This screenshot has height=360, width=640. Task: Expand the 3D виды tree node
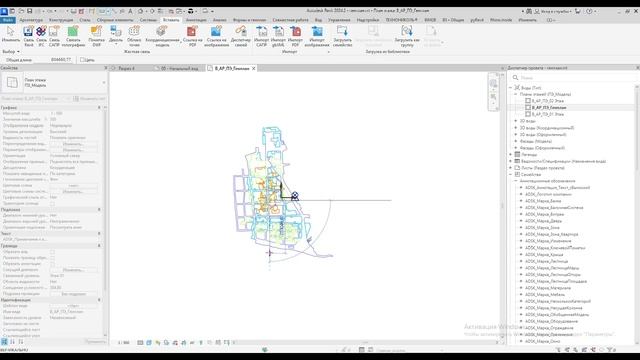(x=516, y=121)
